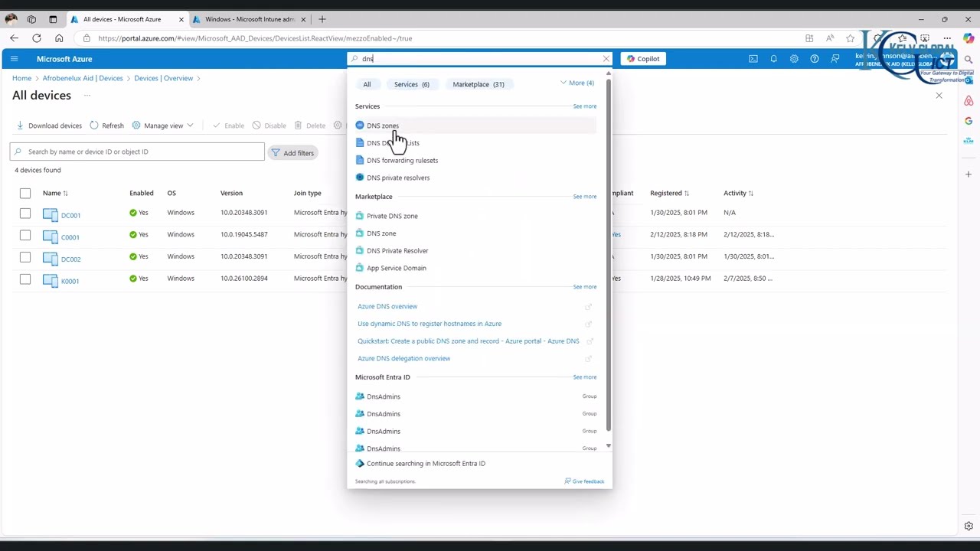Open Cloud Shell from the Azure header
The image size is (980, 551).
pyautogui.click(x=753, y=59)
